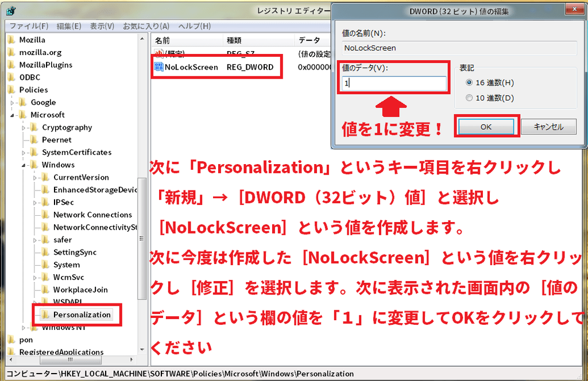The width and height of the screenshot is (588, 381).
Task: Click the WcmSvc folder icon
Action: pyautogui.click(x=45, y=277)
